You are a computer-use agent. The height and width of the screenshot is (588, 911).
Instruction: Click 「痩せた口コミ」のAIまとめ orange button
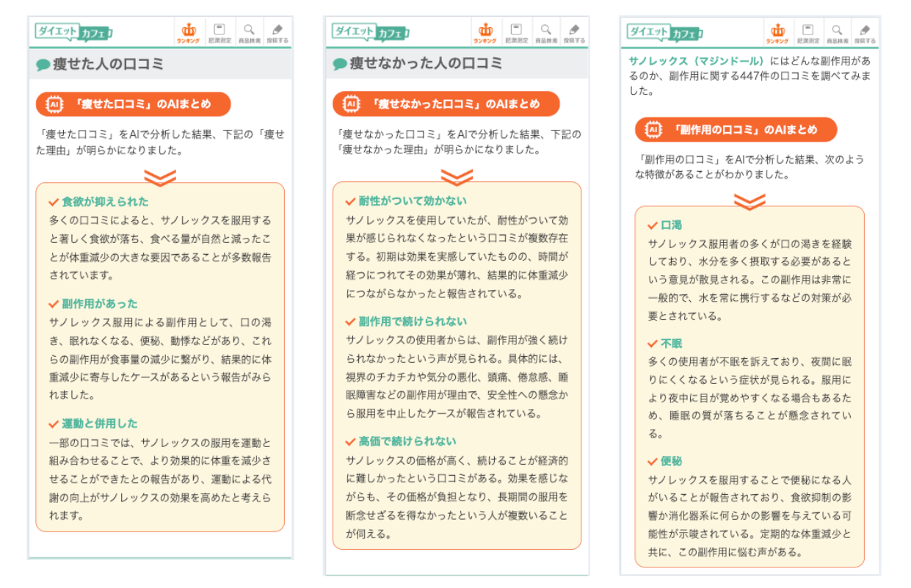click(133, 104)
